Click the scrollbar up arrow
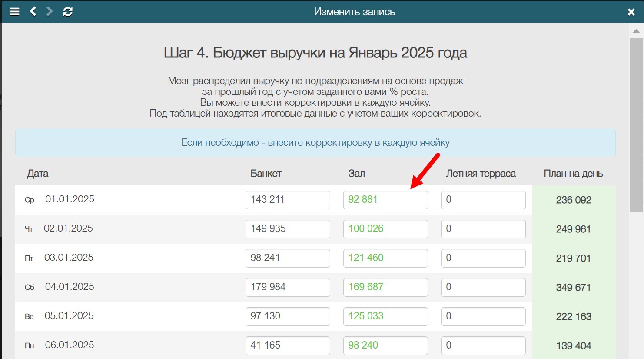The height and width of the screenshot is (359, 644). pyautogui.click(x=636, y=31)
